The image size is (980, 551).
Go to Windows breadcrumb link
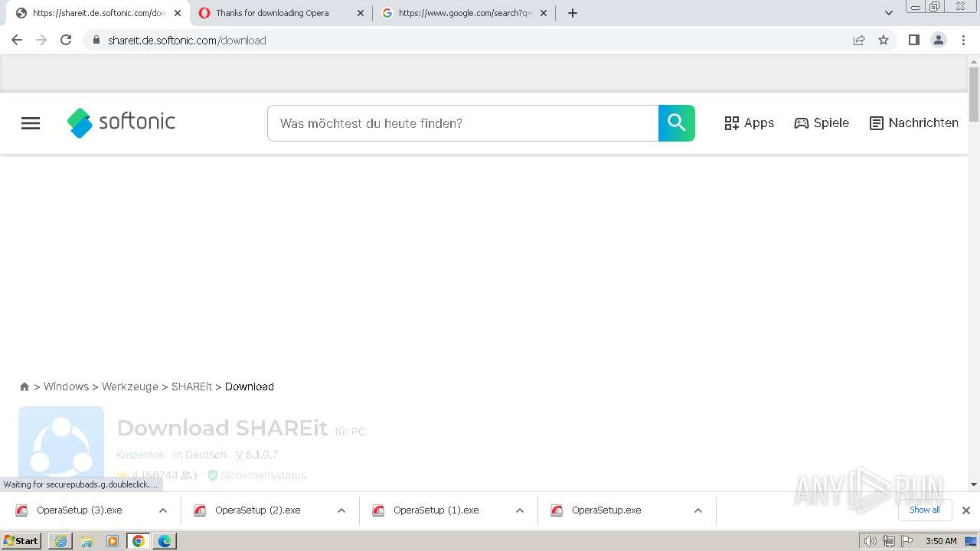point(66,386)
